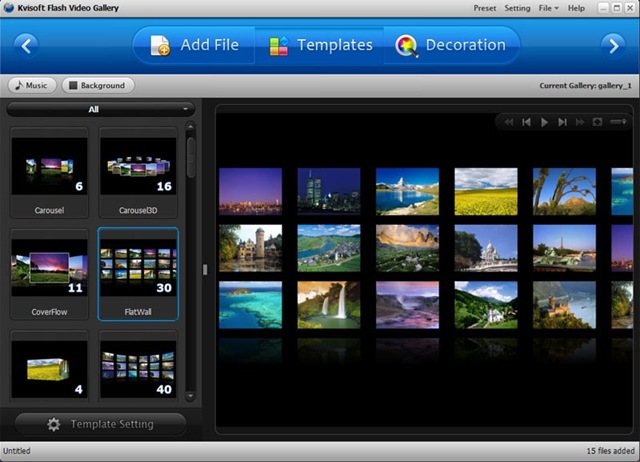Open the File dropdown menu
The width and height of the screenshot is (640, 462).
(x=548, y=8)
